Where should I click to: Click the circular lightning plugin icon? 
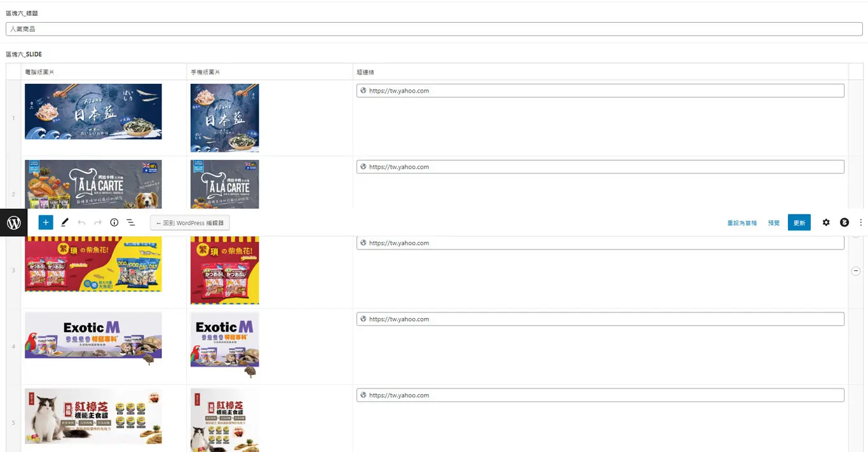pyautogui.click(x=844, y=223)
